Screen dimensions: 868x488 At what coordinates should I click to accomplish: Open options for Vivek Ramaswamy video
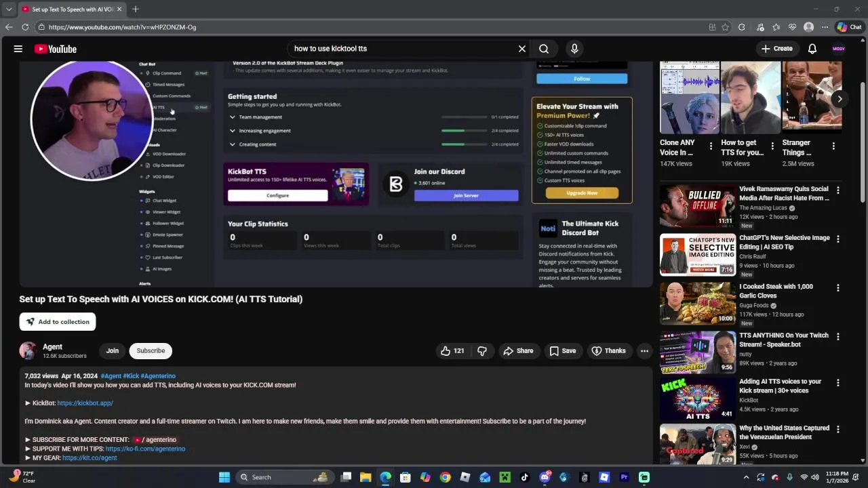point(838,190)
